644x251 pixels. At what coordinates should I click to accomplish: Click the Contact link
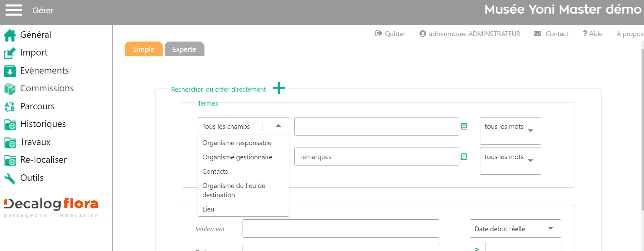(x=557, y=34)
